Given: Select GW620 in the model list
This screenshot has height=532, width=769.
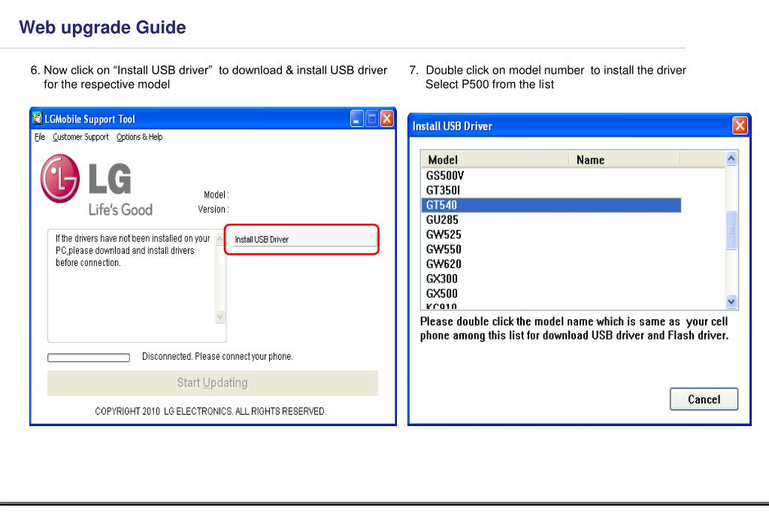Looking at the screenshot, I should click(x=551, y=264).
